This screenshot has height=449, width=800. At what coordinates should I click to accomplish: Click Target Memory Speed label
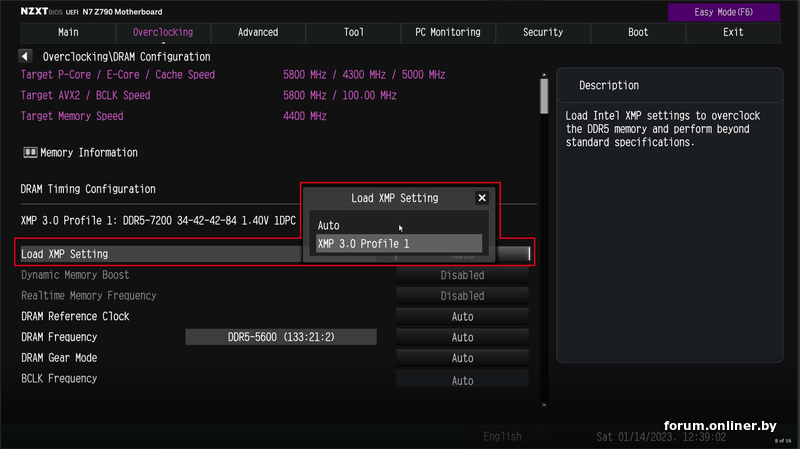72,116
